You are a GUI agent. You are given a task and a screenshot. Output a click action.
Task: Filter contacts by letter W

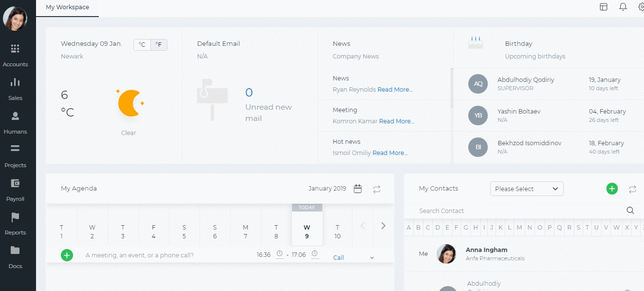click(617, 228)
